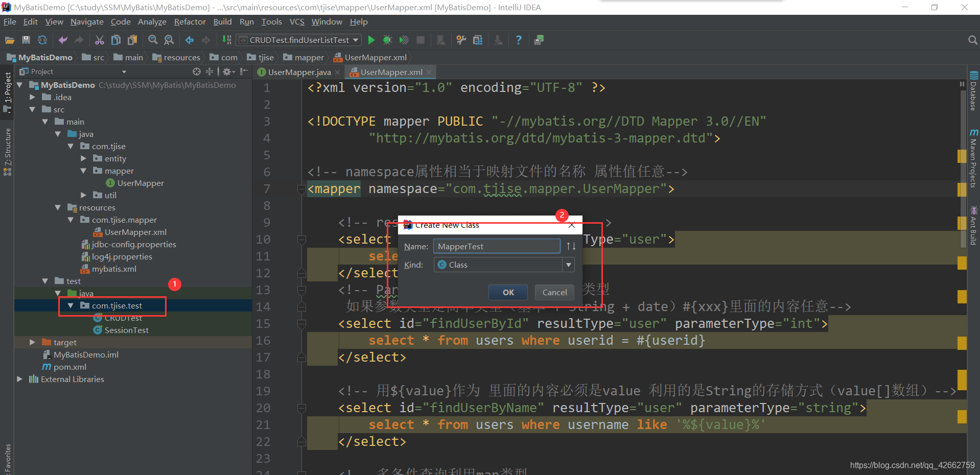
Task: Collapse the resources folder
Action: (58, 207)
